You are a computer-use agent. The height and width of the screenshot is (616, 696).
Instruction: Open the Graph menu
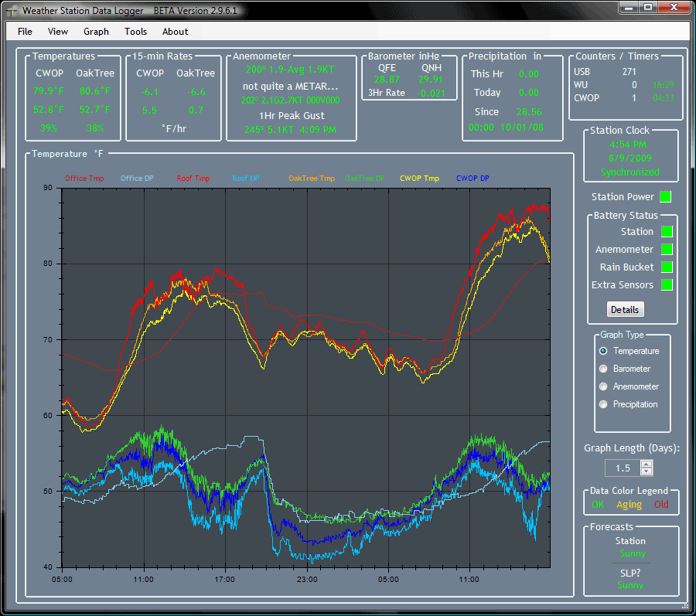point(96,32)
